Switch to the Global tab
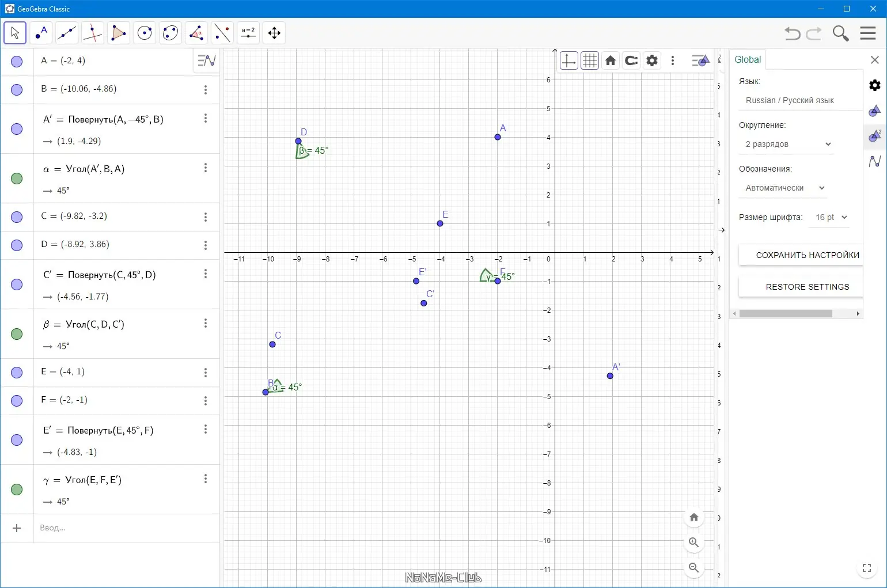The height and width of the screenshot is (588, 887). tap(748, 59)
